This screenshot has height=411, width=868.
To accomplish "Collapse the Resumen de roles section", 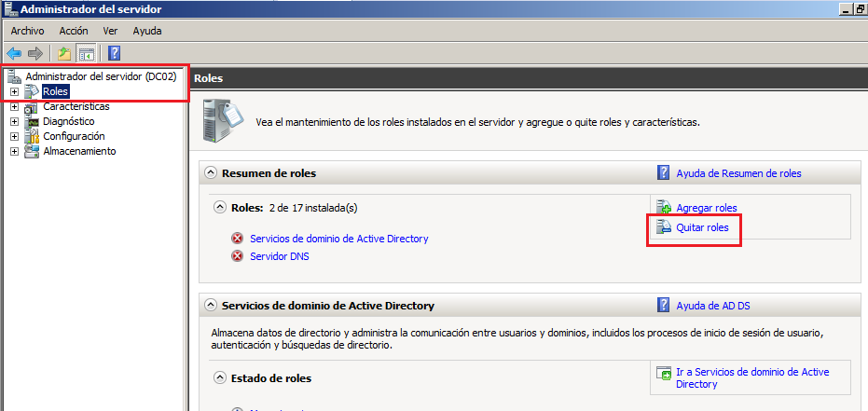I will point(212,173).
